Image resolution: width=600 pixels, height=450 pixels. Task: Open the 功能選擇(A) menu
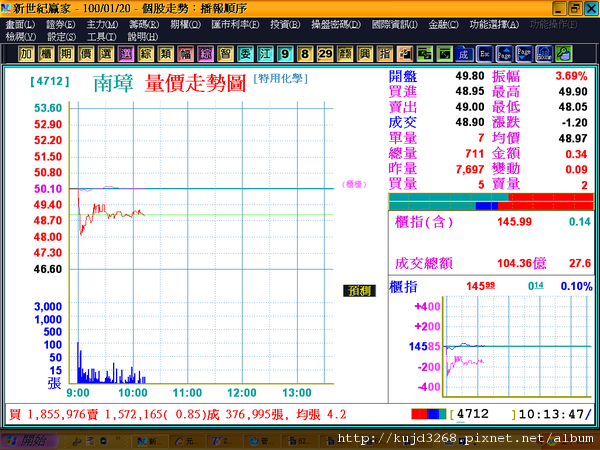494,24
